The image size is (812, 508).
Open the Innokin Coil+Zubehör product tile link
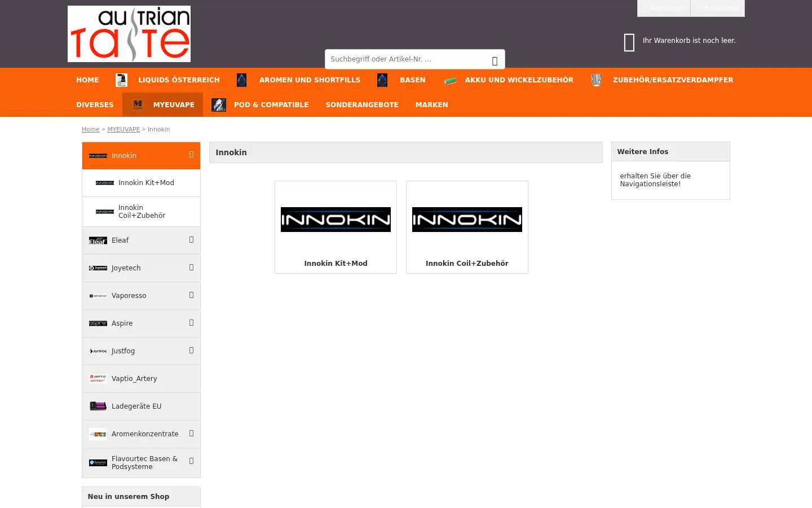467,264
